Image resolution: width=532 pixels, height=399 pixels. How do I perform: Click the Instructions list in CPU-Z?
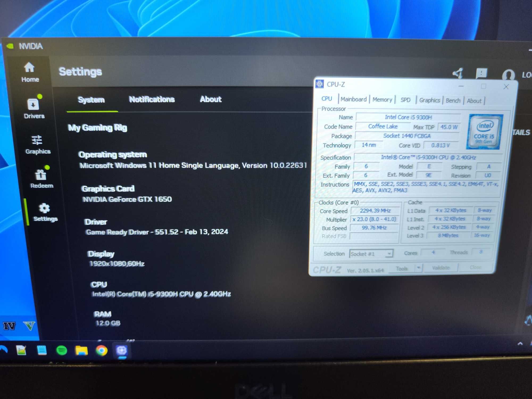(426, 187)
